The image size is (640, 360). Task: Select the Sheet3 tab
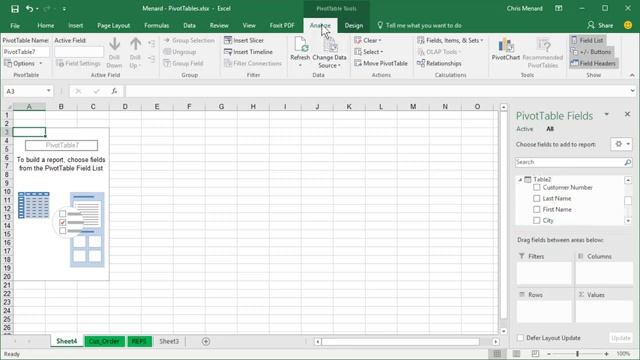coord(169,341)
